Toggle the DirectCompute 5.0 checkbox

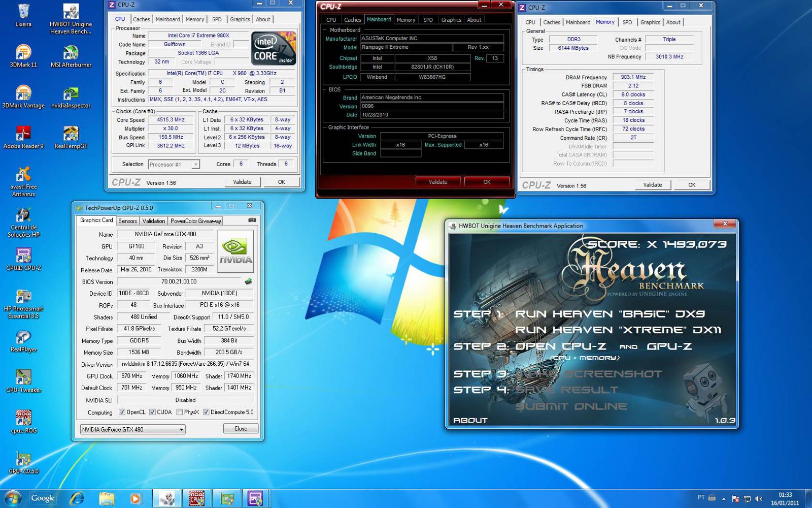(x=206, y=412)
